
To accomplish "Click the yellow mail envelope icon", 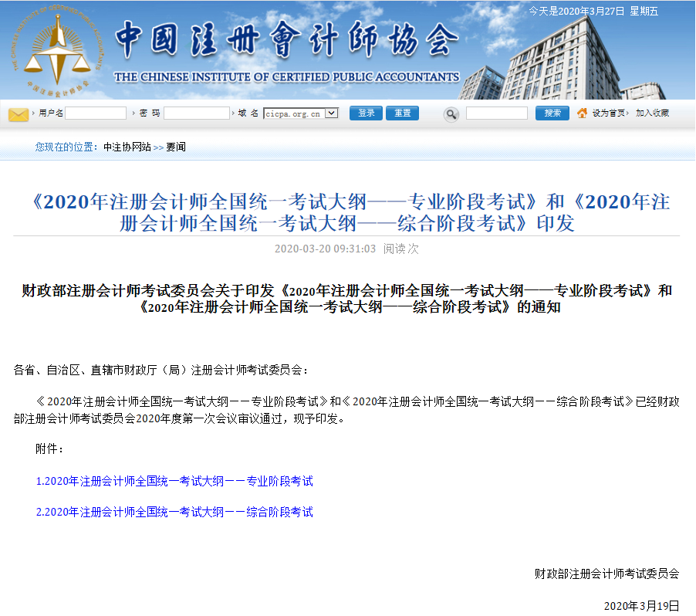I will 19,114.
